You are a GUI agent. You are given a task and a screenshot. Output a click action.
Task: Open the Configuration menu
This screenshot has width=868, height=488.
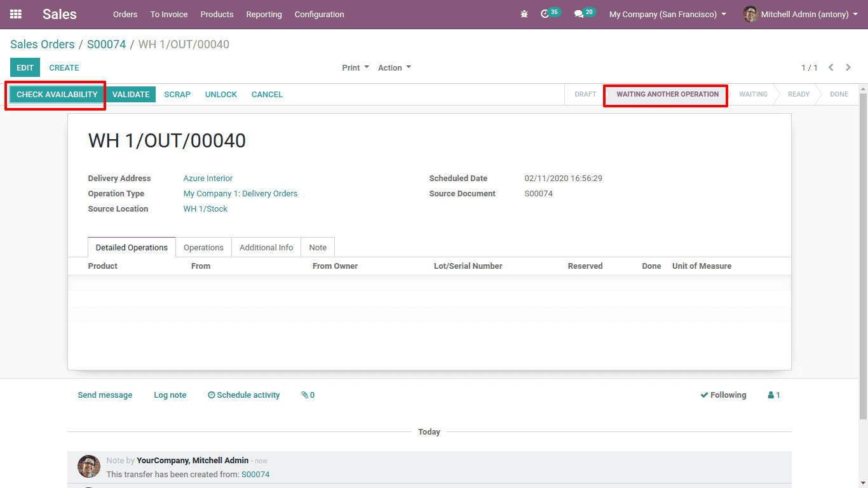pos(319,14)
